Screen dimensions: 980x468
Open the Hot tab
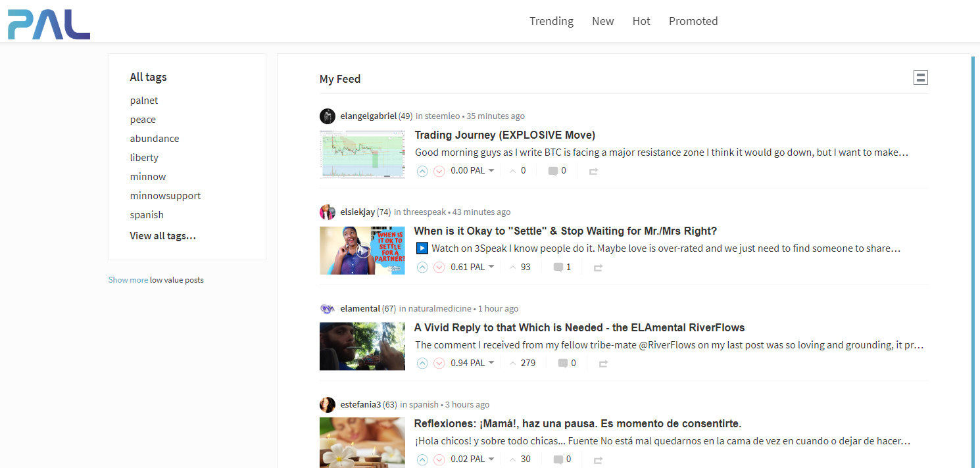tap(641, 21)
